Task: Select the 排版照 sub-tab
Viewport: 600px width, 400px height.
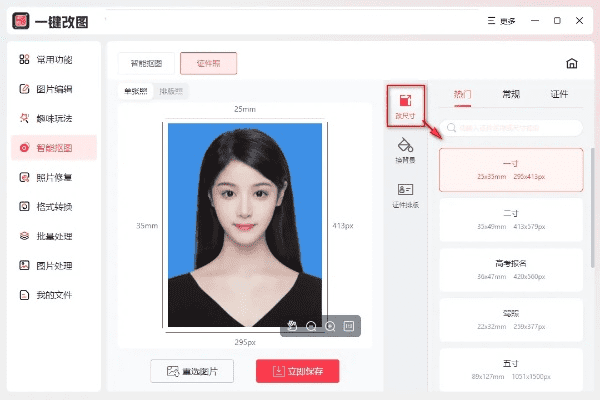Action: 171,91
